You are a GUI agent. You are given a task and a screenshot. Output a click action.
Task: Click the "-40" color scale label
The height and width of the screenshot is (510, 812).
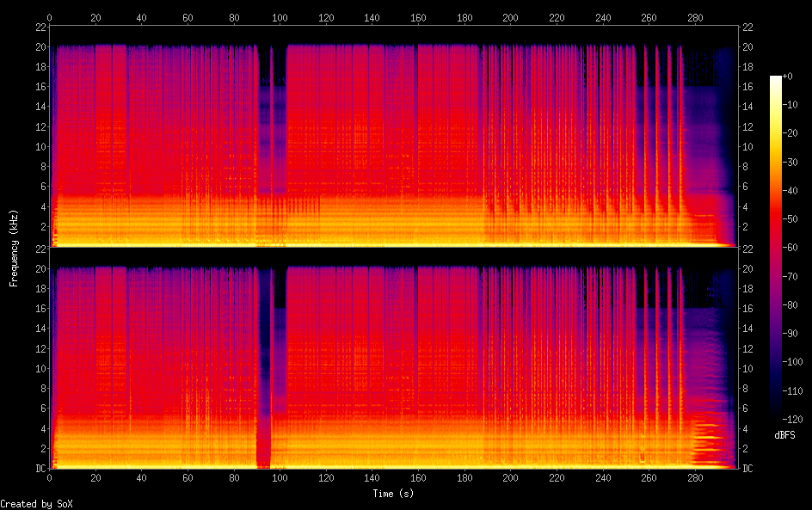(x=790, y=191)
